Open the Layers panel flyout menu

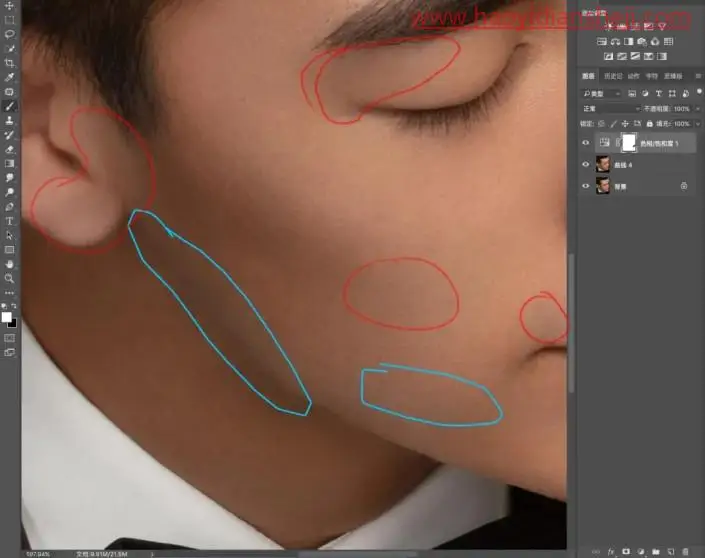pos(698,76)
